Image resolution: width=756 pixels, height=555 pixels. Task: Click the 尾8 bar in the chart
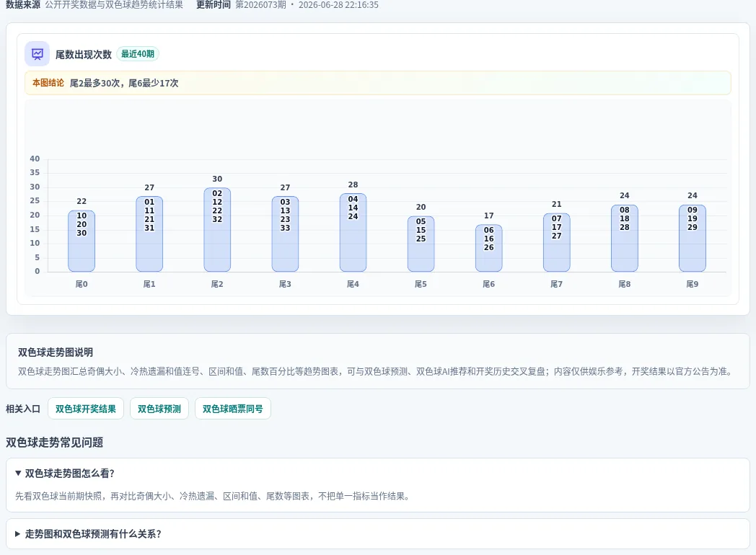click(625, 238)
